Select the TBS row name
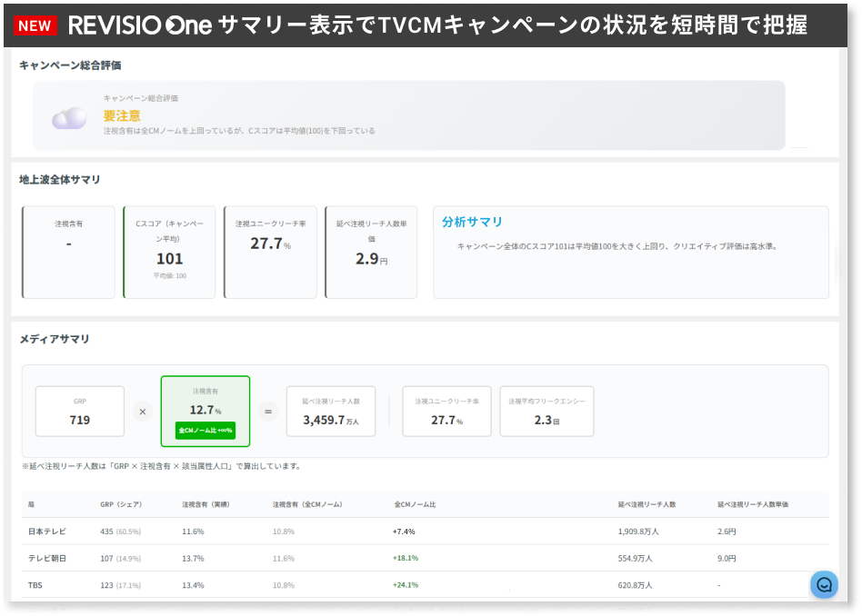 tap(35, 585)
